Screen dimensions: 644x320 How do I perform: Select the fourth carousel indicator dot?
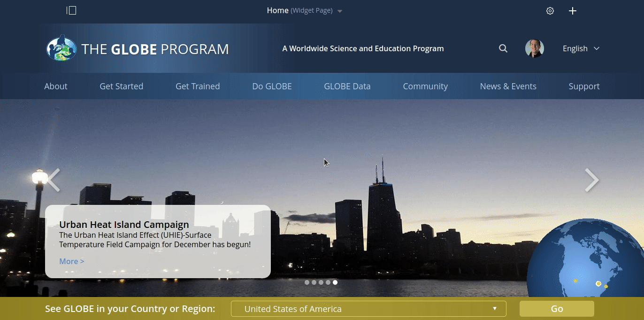(x=328, y=282)
